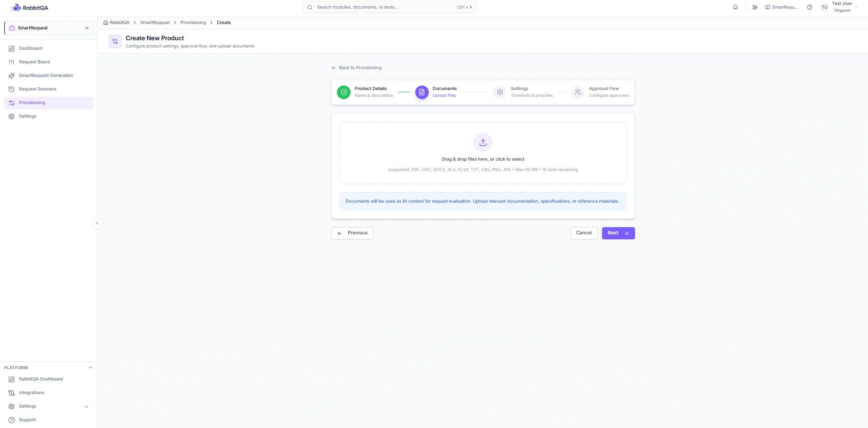Click the Provisioning breadcrumb
Viewport: 868px width, 428px height.
(193, 23)
